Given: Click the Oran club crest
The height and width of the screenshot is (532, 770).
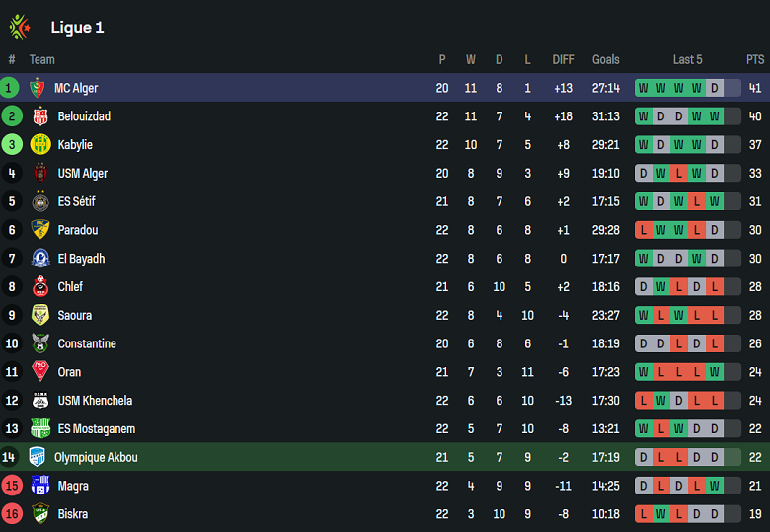Looking at the screenshot, I should [40, 372].
